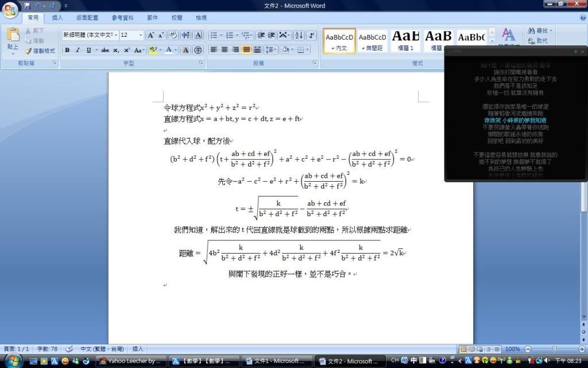Screen dimensions: 588x368
Task: Open the 剪貼簿 (Clipboard) pane launcher
Action: (55, 63)
